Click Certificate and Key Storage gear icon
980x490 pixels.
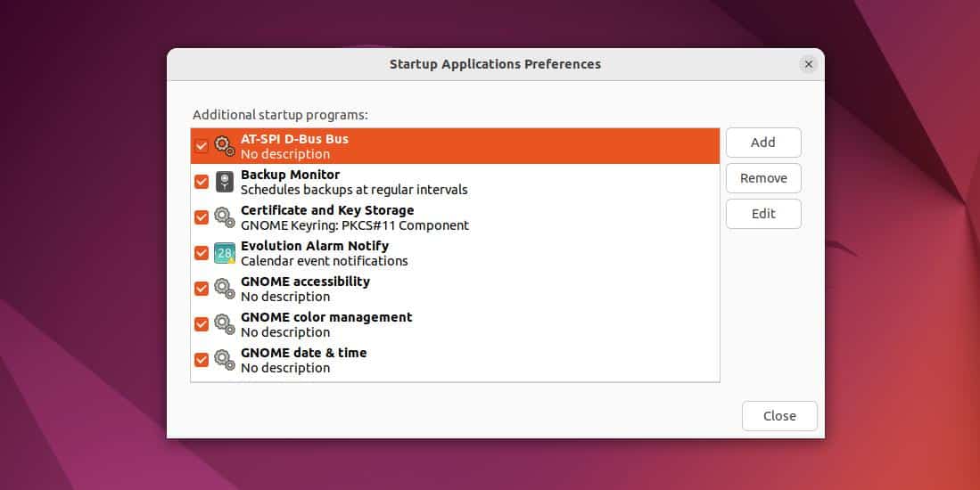[225, 217]
